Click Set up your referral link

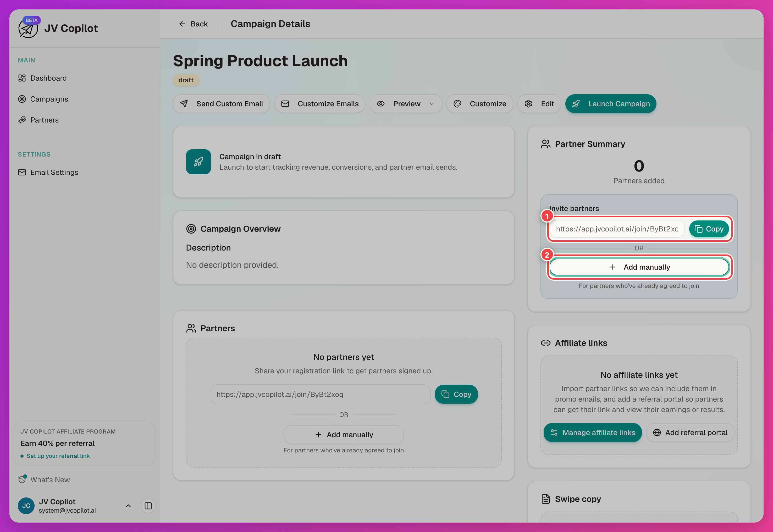pos(58,456)
